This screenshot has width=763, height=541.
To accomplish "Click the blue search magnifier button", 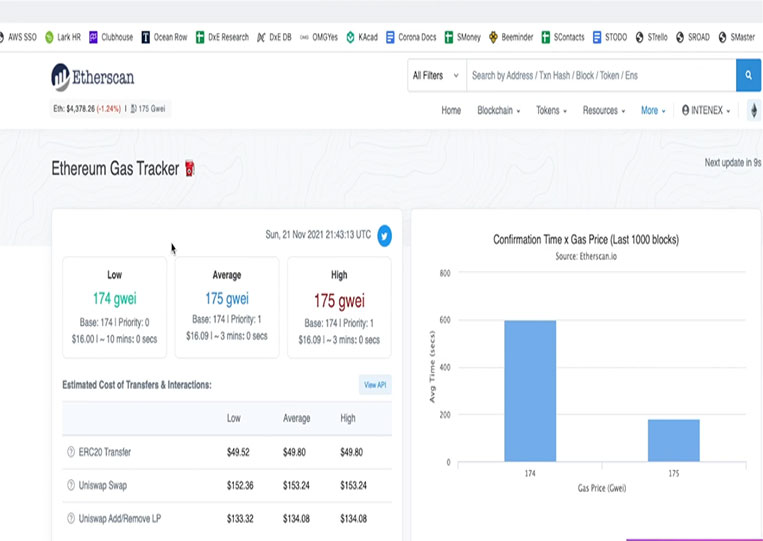I will tap(748, 75).
